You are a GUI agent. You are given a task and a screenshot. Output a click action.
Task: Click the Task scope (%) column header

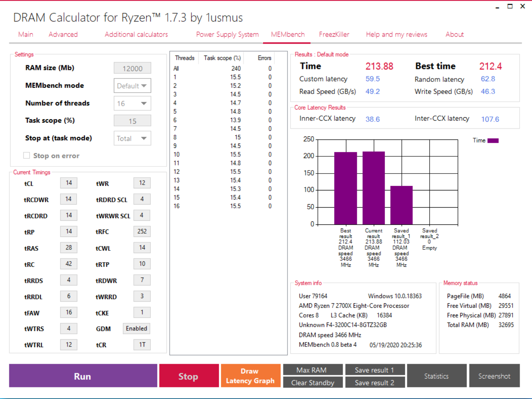coord(222,58)
